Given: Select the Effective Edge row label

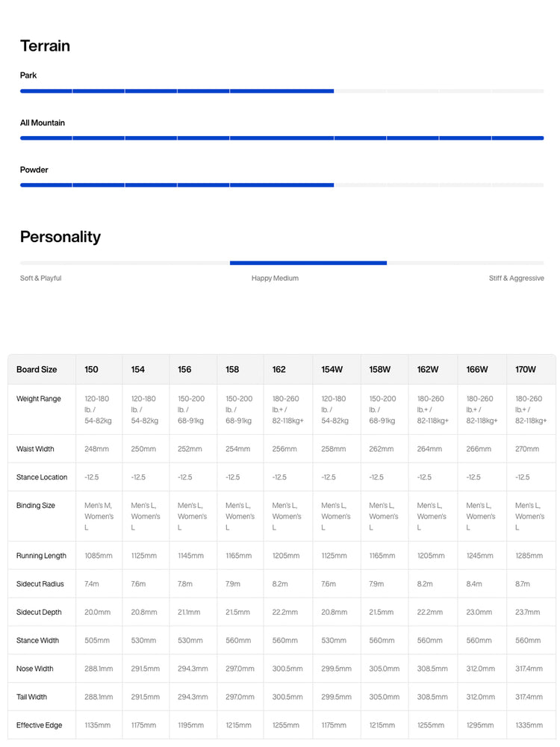Looking at the screenshot, I should coord(39,725).
